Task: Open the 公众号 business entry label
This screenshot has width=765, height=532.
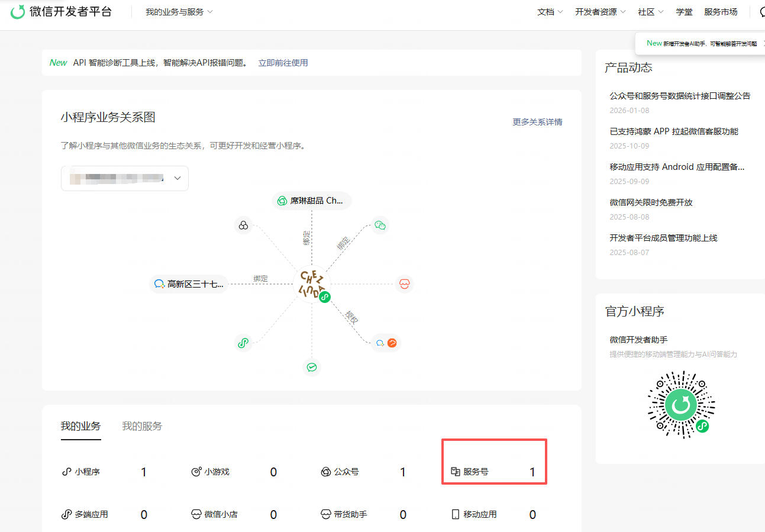Action: click(347, 472)
